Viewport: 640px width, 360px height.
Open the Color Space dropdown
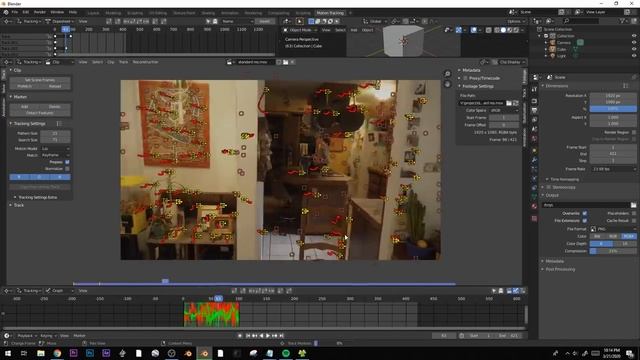(504, 110)
